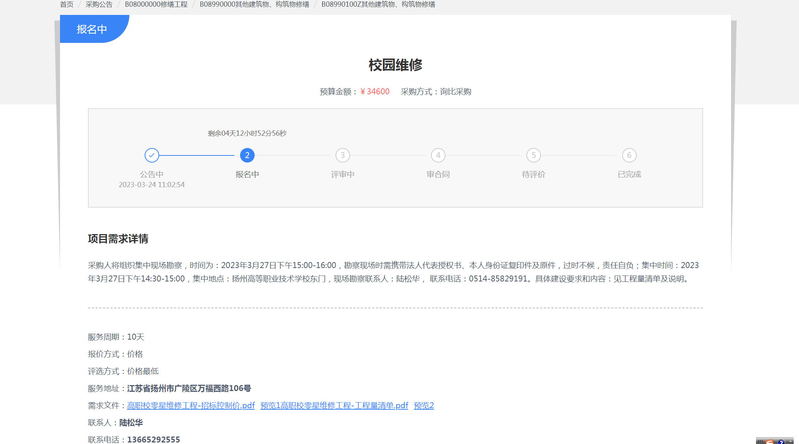Select the blue step 2 报名中 circle
Screen dimensions: 799x444
tap(247, 155)
